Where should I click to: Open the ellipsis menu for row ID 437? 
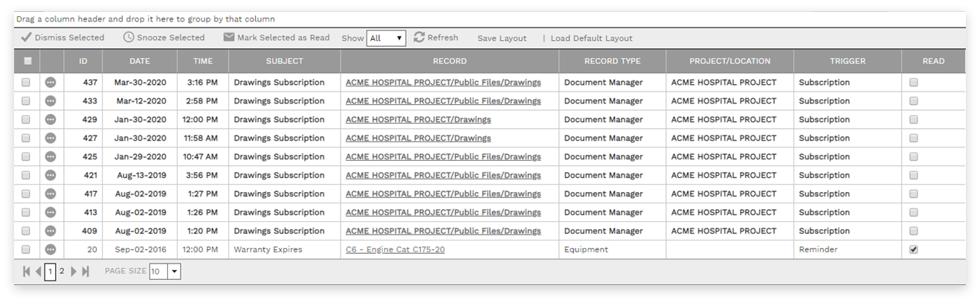tap(51, 83)
